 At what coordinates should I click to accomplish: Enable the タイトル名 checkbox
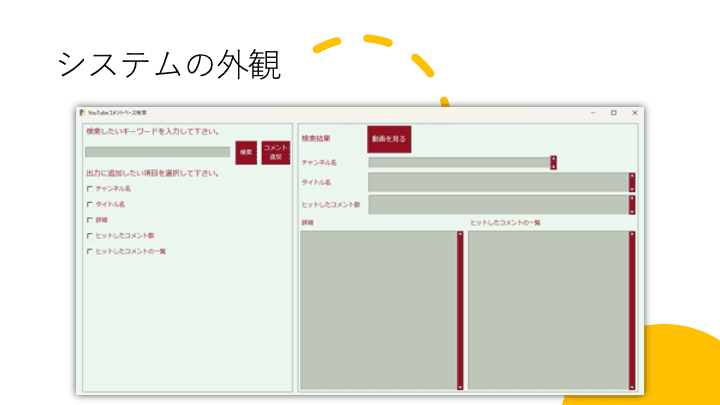click(90, 204)
